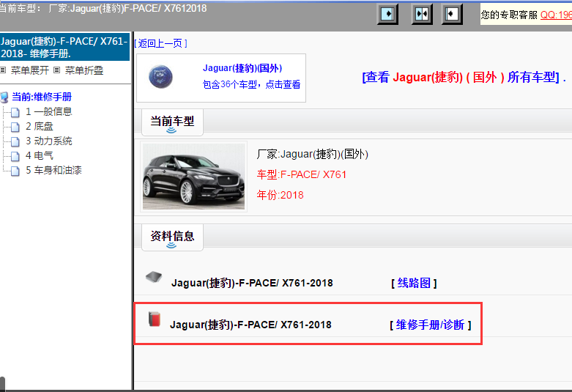Click the 菜单折叠 small square icon
The width and height of the screenshot is (572, 392).
click(x=57, y=70)
